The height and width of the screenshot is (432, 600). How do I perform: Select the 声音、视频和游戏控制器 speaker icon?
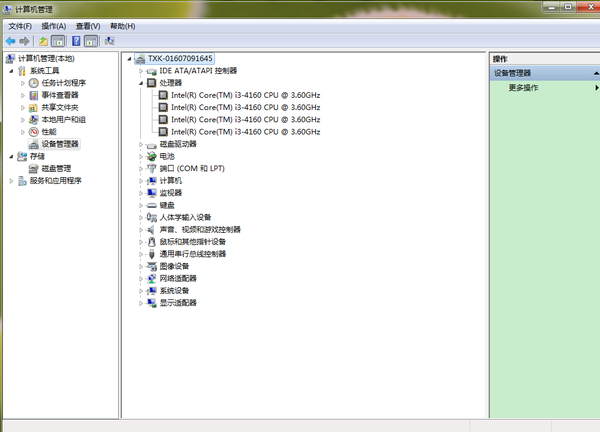(152, 230)
